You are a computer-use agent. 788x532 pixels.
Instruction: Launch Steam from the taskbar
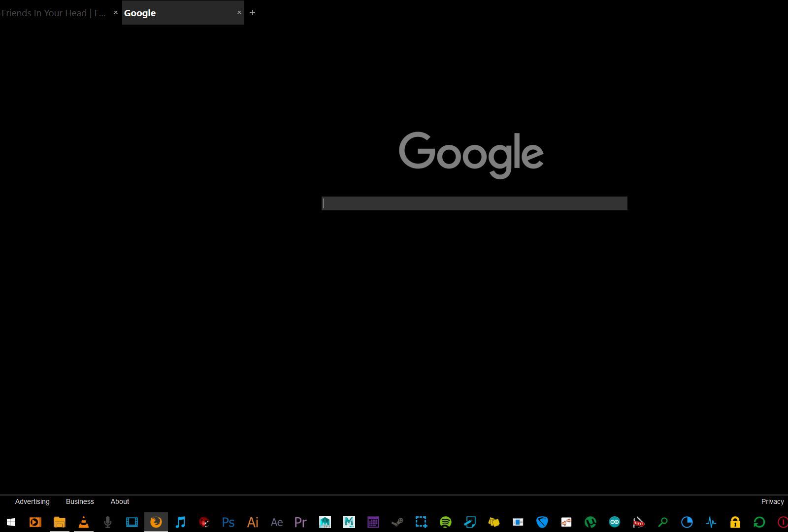pyautogui.click(x=397, y=522)
